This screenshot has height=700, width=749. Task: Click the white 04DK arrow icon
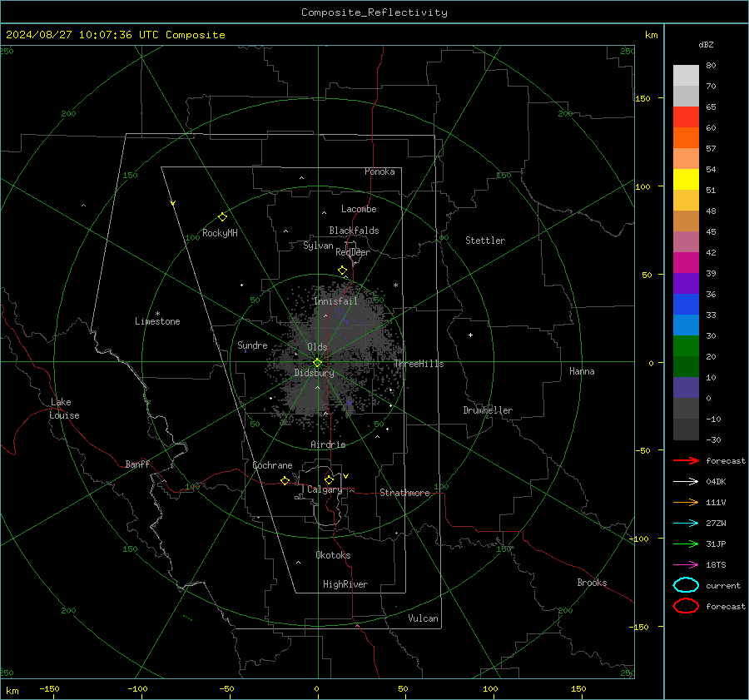686,482
